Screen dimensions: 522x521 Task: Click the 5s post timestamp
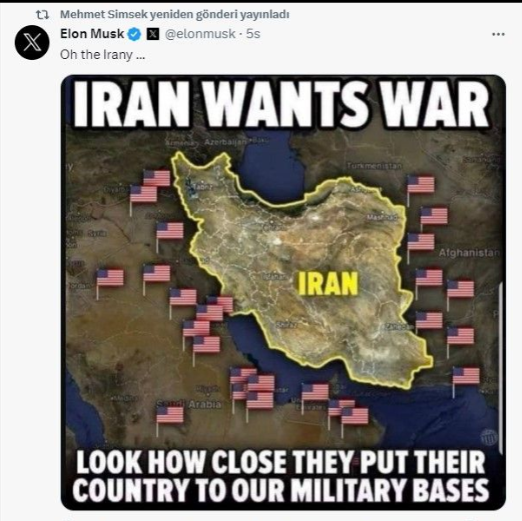click(x=253, y=34)
